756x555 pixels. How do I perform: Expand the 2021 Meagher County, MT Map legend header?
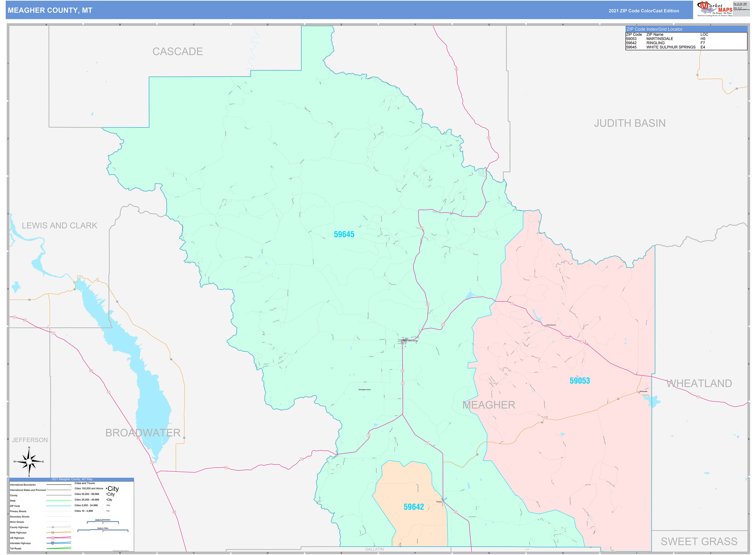pos(72,479)
